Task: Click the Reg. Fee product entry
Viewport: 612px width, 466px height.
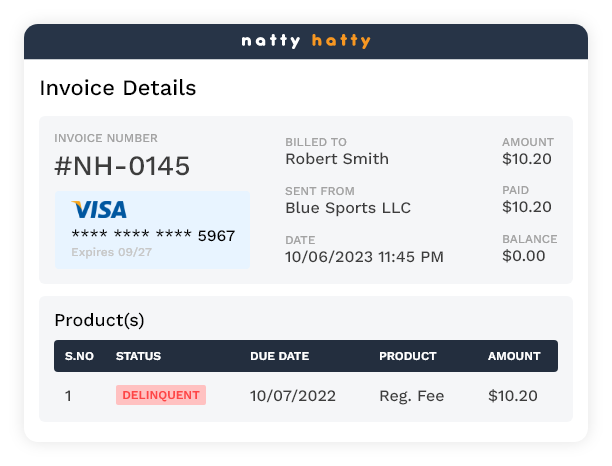Action: pos(412,396)
